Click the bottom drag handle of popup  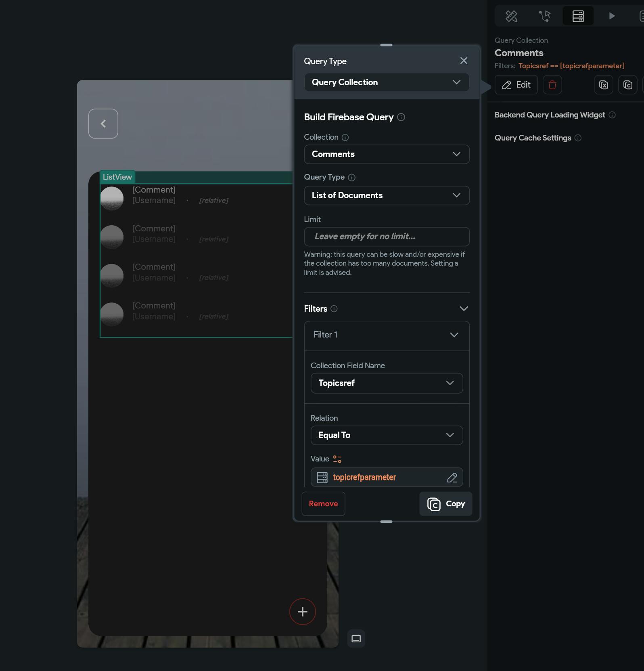pos(386,522)
